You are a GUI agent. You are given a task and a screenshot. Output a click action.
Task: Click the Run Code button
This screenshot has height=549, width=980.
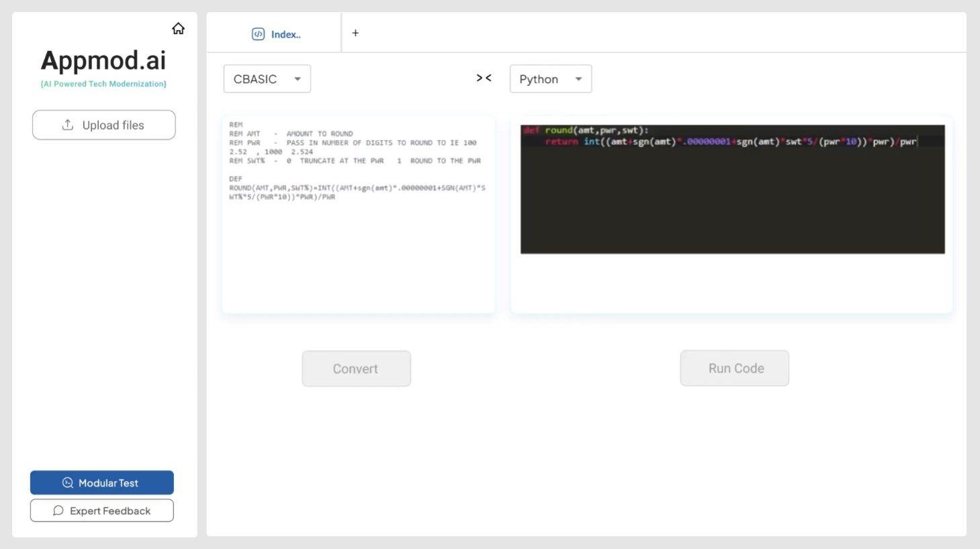pos(735,368)
